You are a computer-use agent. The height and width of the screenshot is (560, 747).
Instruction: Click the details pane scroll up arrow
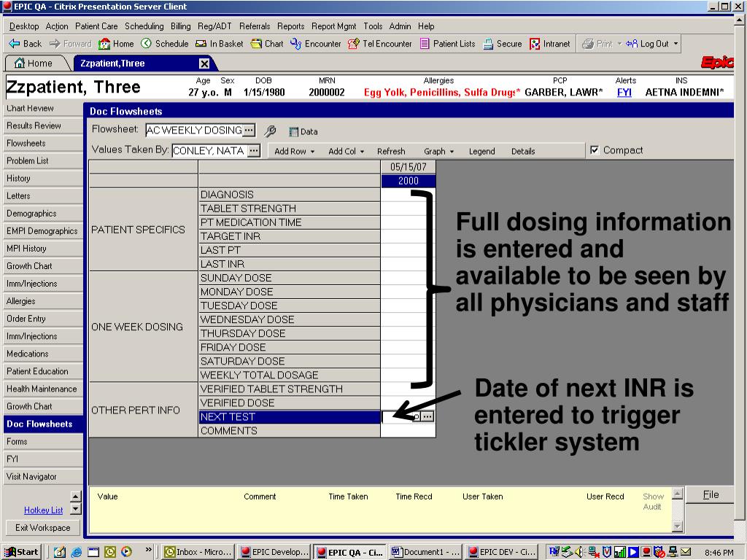pos(678,494)
